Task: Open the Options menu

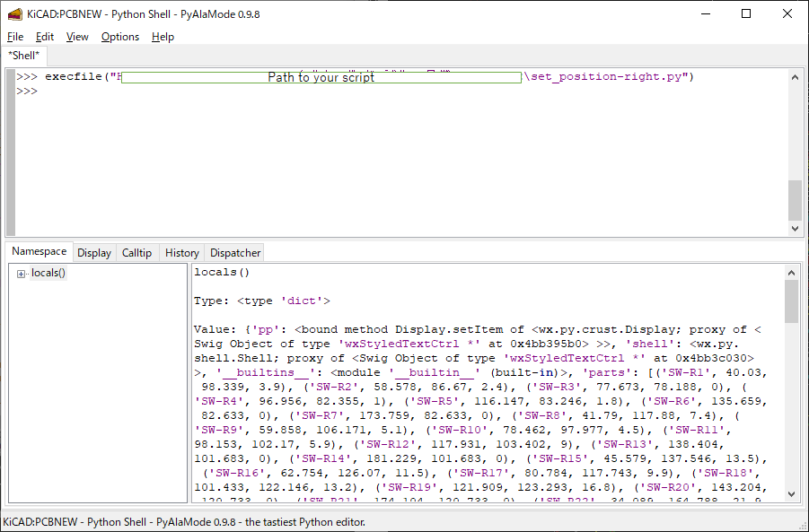Action: 120,37
